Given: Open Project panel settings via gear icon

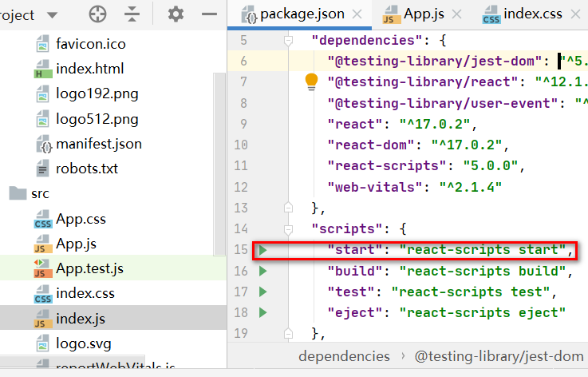Looking at the screenshot, I should tap(176, 14).
